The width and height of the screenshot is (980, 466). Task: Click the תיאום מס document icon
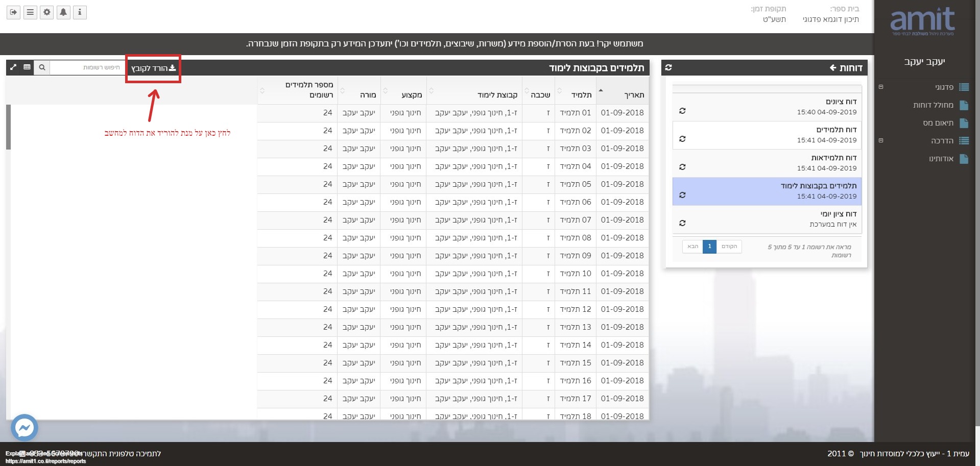click(x=964, y=123)
